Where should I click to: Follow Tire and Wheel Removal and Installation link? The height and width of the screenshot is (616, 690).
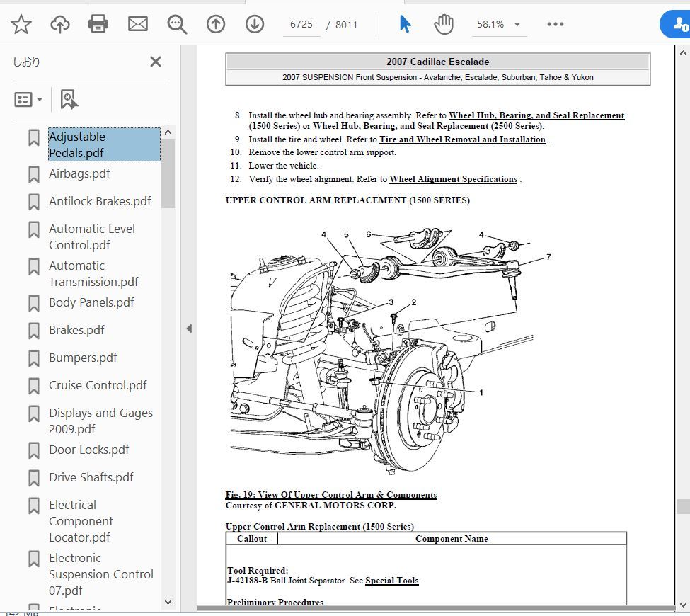pos(462,139)
